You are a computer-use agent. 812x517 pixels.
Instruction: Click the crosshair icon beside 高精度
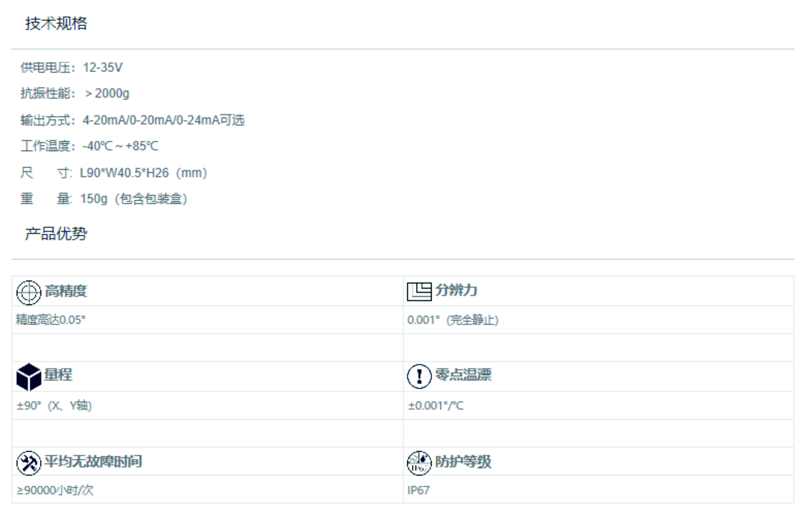point(29,292)
